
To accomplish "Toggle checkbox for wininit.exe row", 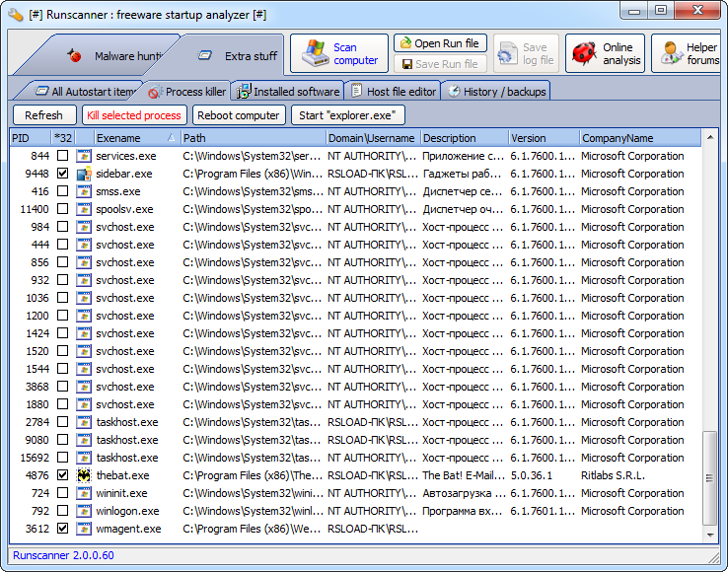I will click(63, 492).
